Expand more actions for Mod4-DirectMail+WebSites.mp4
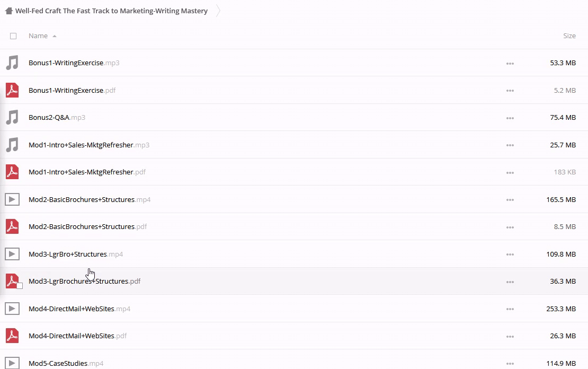 tap(510, 309)
